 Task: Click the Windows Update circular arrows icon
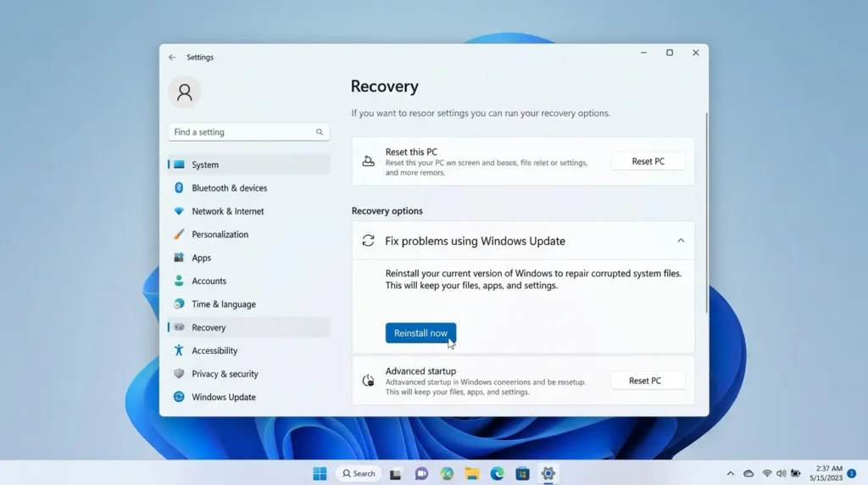179,397
